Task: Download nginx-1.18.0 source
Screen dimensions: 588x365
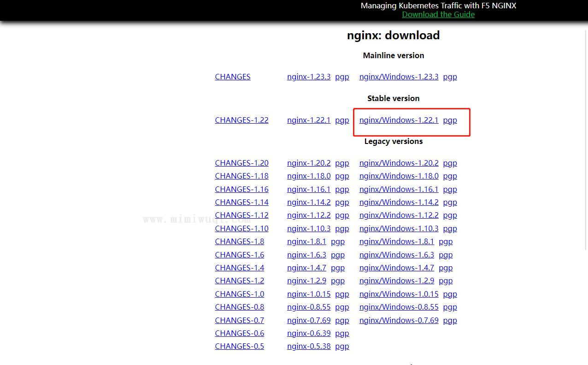Action: coord(309,176)
